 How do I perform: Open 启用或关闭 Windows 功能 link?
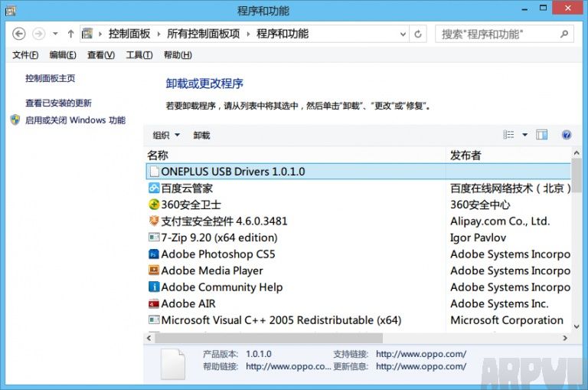(x=75, y=120)
